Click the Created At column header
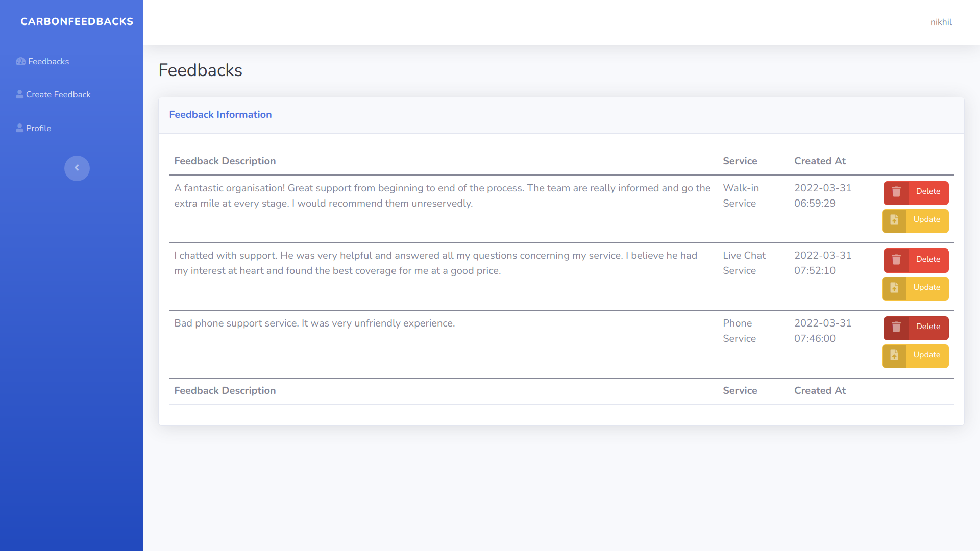 tap(820, 161)
